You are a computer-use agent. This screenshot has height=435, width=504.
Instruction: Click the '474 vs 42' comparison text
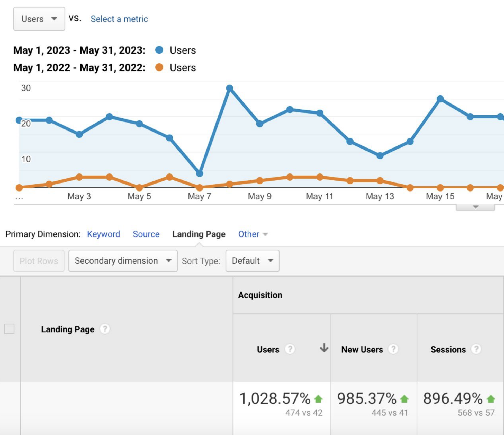click(304, 413)
